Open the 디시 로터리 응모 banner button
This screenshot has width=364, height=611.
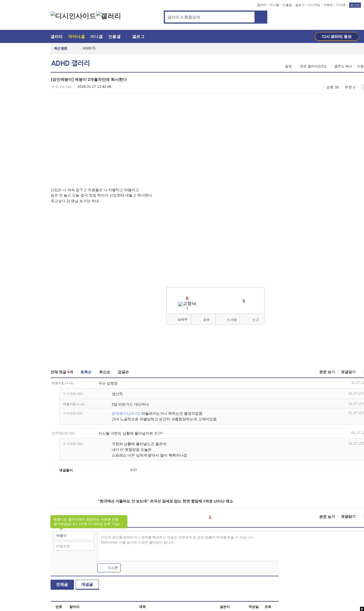337,37
